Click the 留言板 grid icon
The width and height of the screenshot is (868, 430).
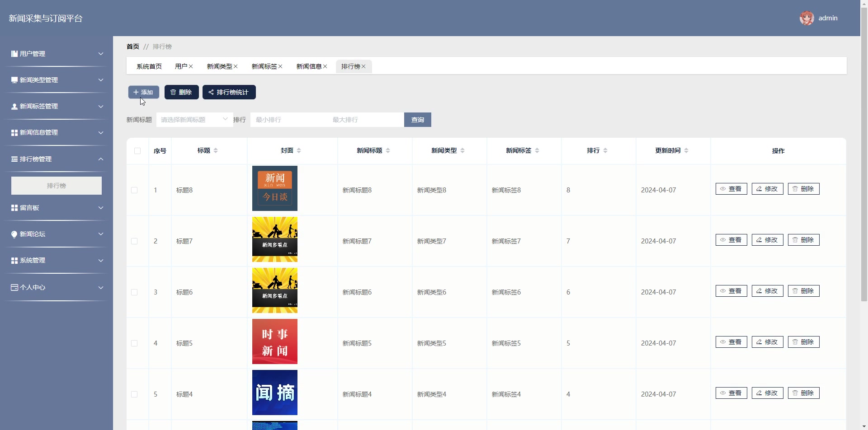tap(14, 208)
